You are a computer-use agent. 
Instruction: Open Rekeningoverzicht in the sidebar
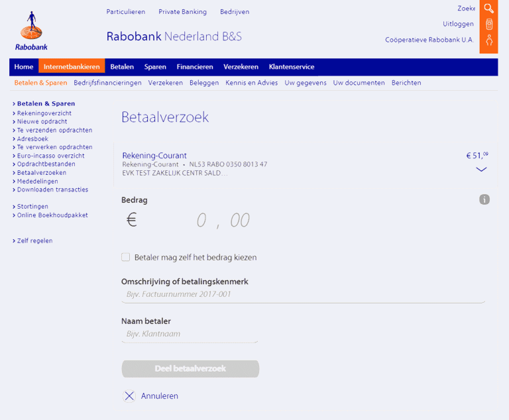click(44, 113)
